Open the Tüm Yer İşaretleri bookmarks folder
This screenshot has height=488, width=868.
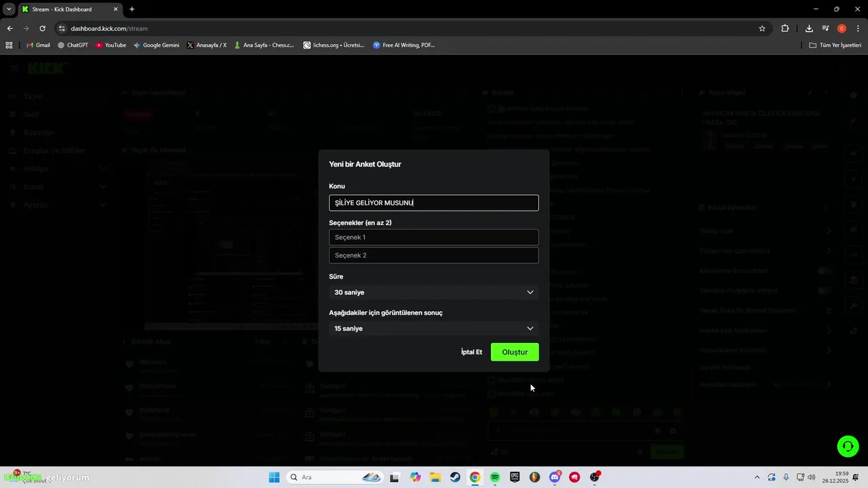click(x=835, y=45)
